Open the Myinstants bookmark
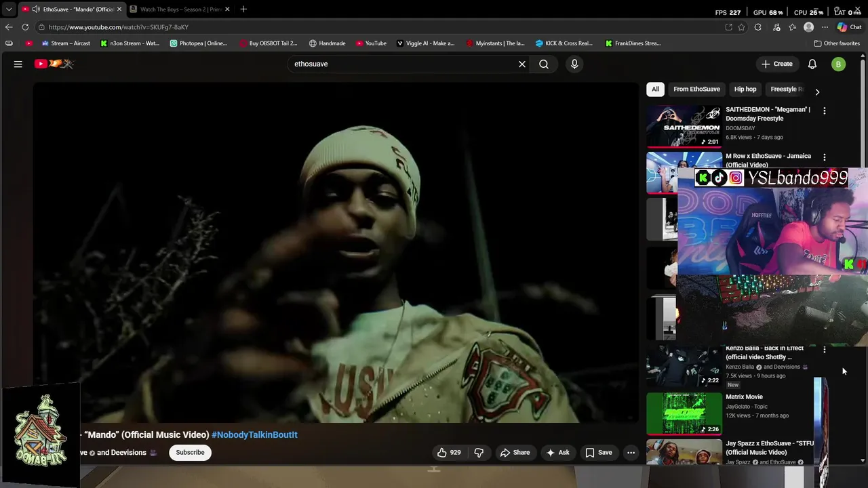The image size is (868, 488). [496, 43]
